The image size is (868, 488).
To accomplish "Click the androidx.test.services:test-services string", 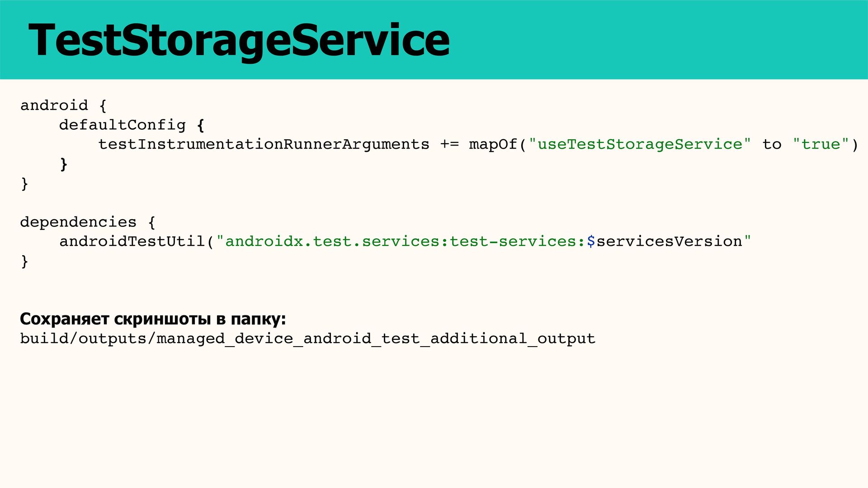I will (401, 242).
